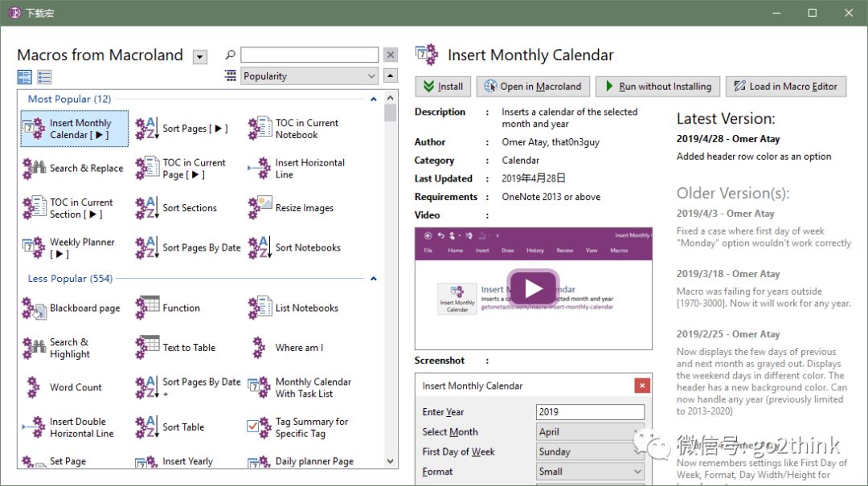Click the Most Popular (12) group header
Screen dimensions: 868x486
pos(69,99)
